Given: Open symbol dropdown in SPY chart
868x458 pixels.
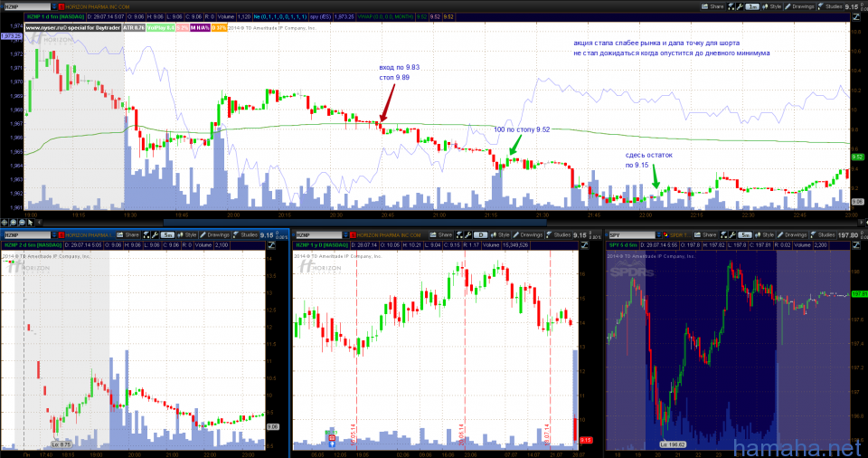Looking at the screenshot, I should [x=659, y=235].
